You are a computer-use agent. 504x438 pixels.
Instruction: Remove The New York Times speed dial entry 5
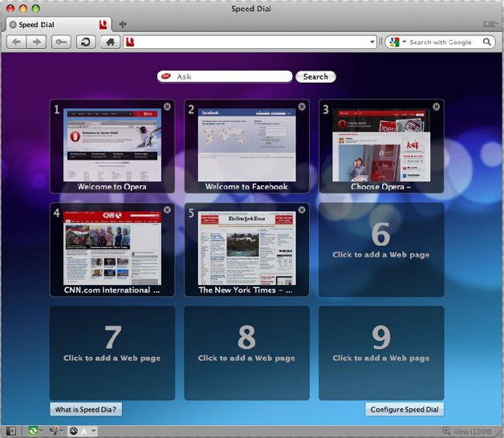302,210
